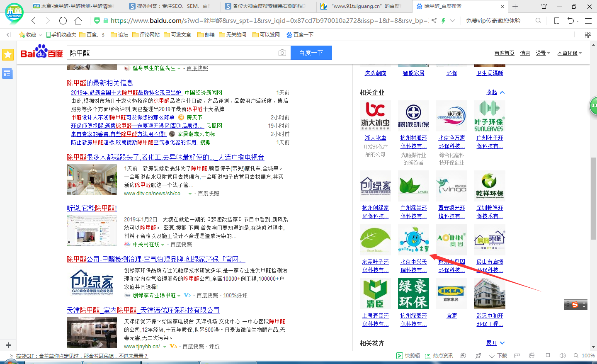597x364 pixels.
Task: Click the 创绿家 logo thumbnail in the results
Action: click(92, 283)
